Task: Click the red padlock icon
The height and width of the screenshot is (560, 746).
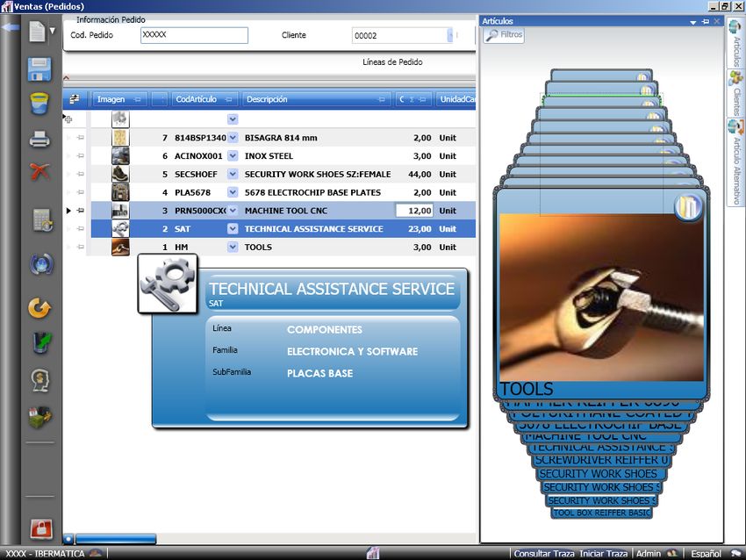Action: (40, 528)
